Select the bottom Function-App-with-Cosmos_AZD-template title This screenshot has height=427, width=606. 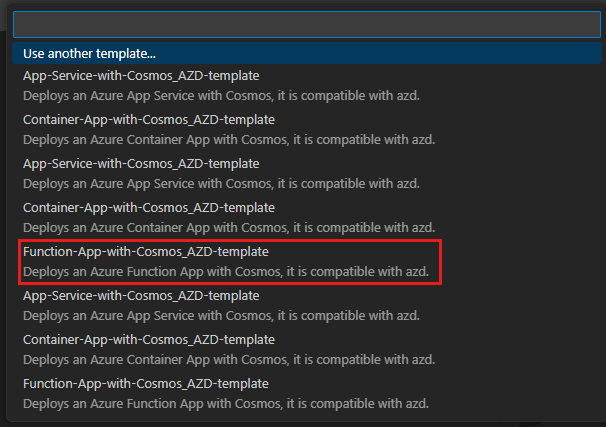tap(145, 384)
